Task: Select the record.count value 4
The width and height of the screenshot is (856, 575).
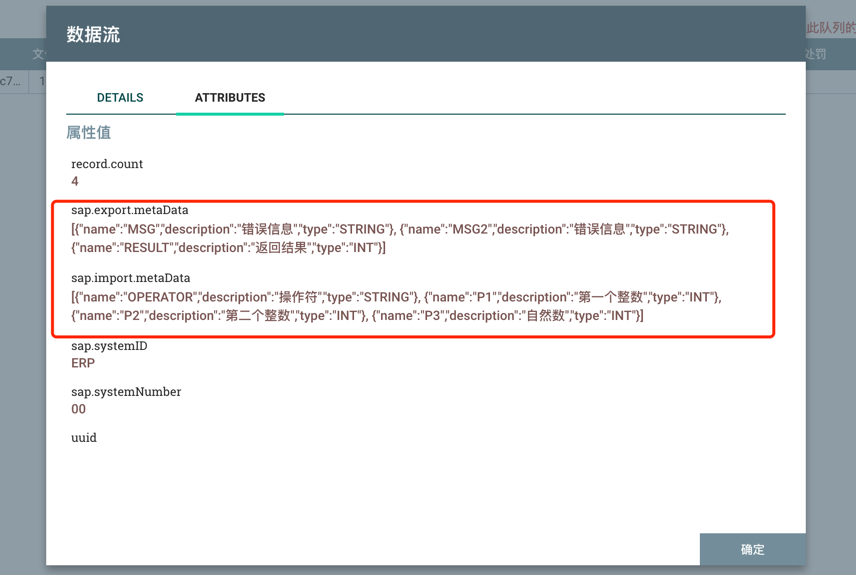Action: tap(75, 182)
